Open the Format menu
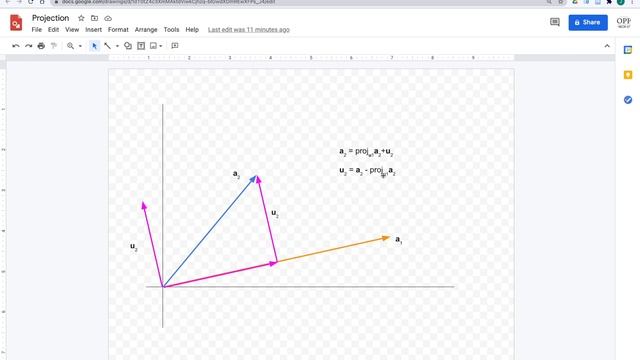This screenshot has height=360, width=640. tap(118, 30)
